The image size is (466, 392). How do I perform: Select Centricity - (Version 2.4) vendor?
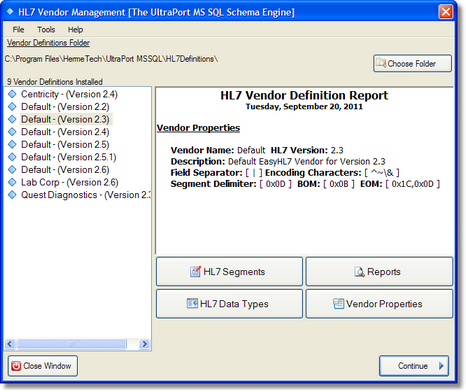pos(69,94)
